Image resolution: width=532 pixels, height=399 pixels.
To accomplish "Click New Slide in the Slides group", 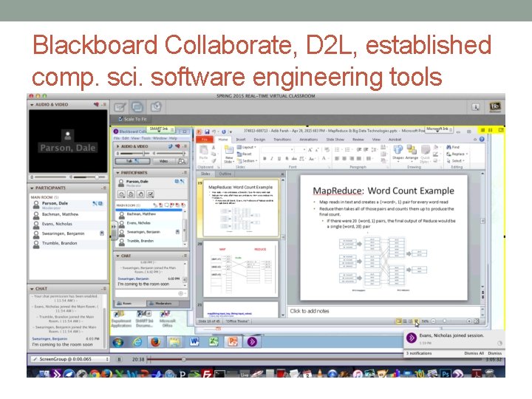I will pos(228,154).
